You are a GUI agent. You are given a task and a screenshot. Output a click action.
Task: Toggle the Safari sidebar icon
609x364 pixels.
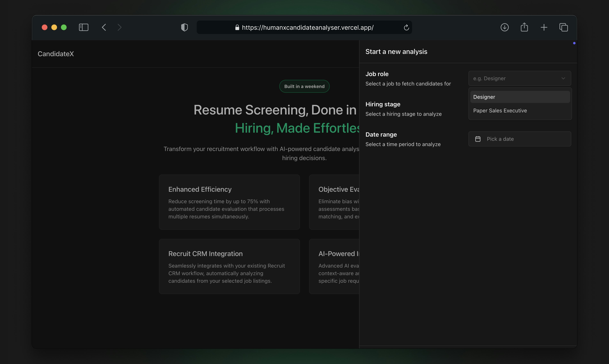coord(83,27)
